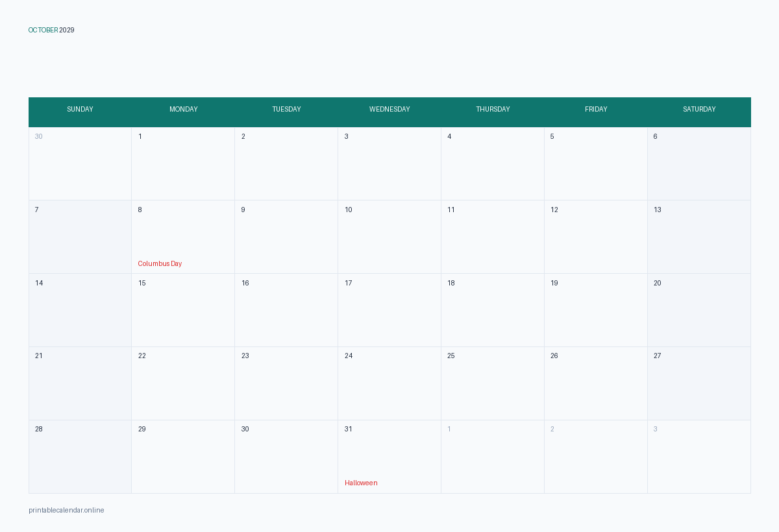This screenshot has height=532, width=779.
Task: Click the Halloween holiday label
Action: tap(361, 483)
